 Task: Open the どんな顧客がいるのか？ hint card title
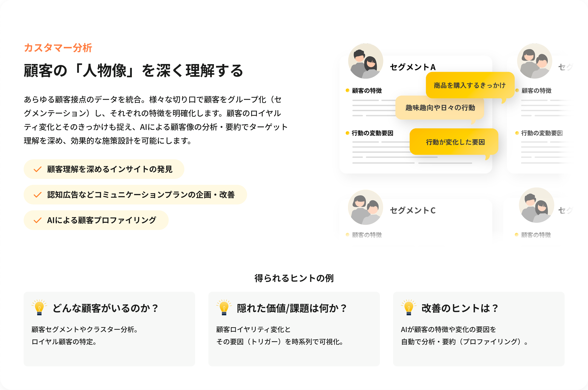click(106, 308)
